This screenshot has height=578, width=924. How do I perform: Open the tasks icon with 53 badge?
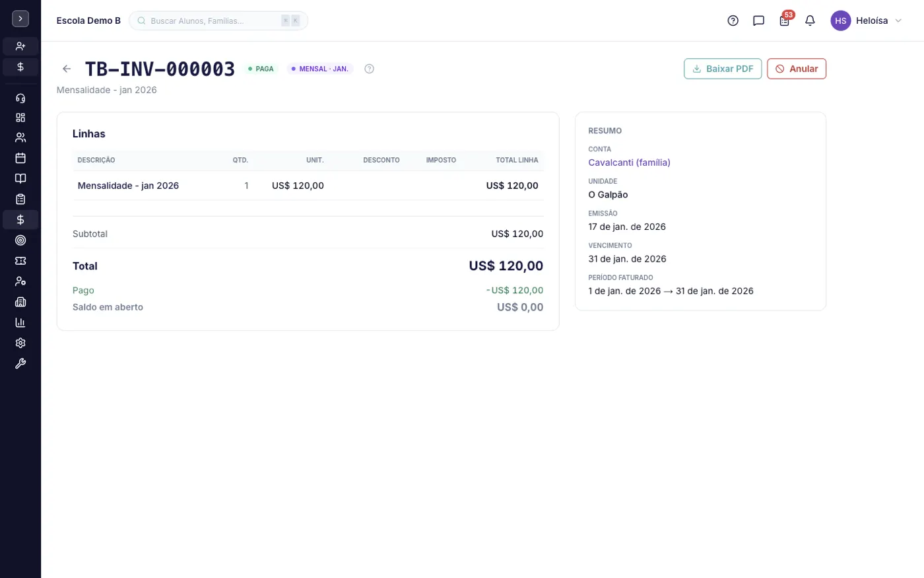coord(784,20)
